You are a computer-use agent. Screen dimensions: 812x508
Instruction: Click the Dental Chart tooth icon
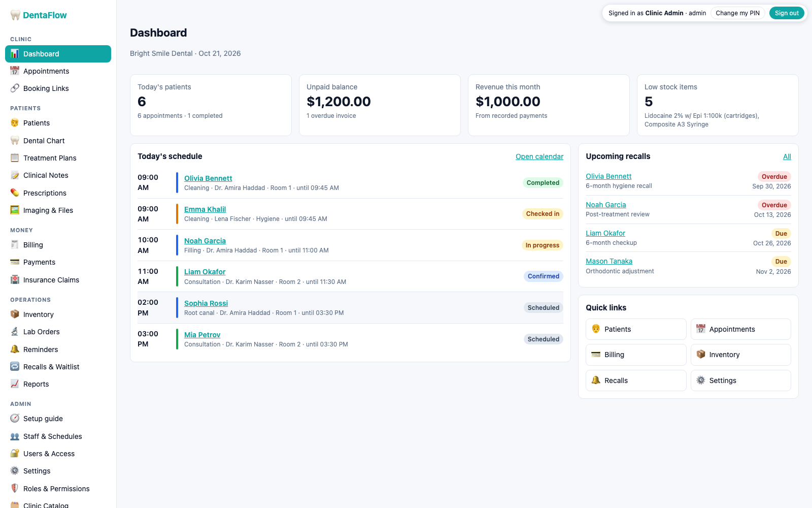15,141
